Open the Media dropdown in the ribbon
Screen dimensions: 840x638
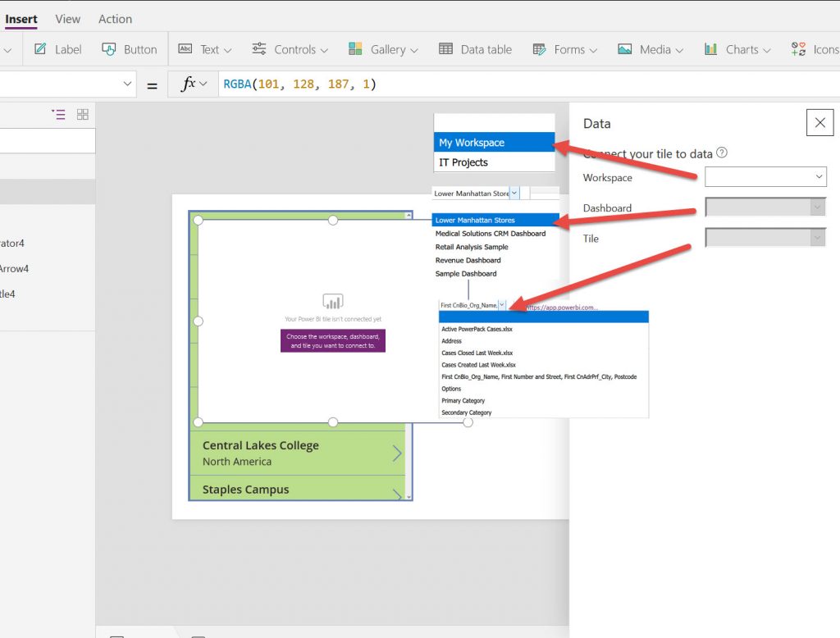[x=650, y=49]
